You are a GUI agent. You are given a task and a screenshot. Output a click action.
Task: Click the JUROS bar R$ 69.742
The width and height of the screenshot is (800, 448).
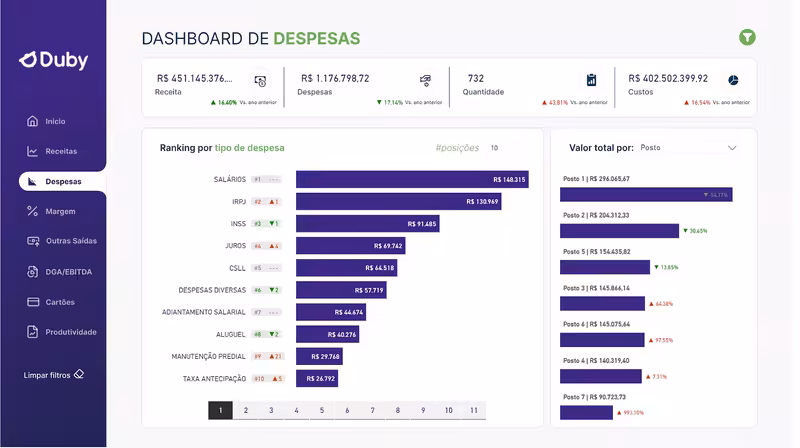pyautogui.click(x=351, y=245)
